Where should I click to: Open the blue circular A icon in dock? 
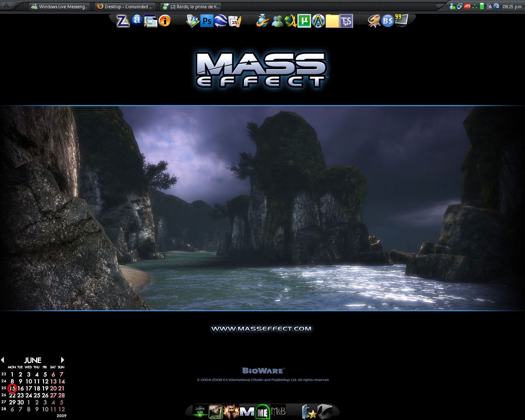tap(318, 21)
